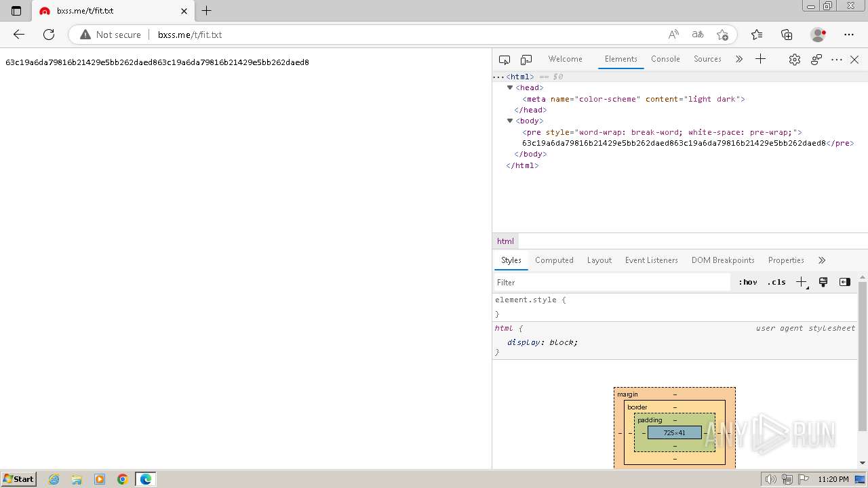Screen dimensions: 868x488
Task: Open a new browser tab with plus
Action: (207, 11)
